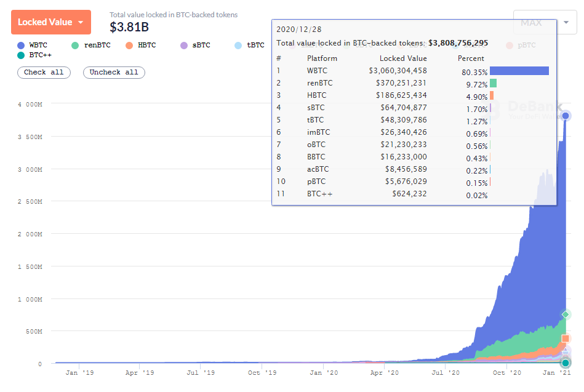Select the teal BTC++ circle marker on chart
Image resolution: width=584 pixels, height=392 pixels.
tap(566, 362)
